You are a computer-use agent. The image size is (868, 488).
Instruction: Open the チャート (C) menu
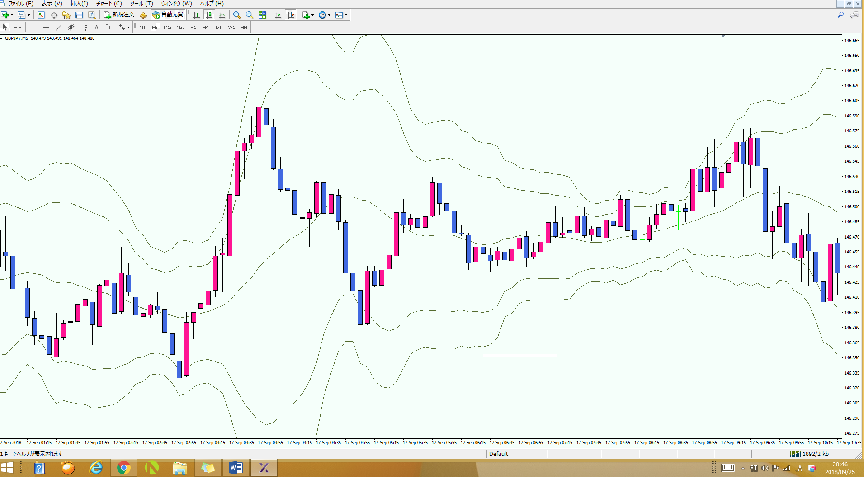(109, 4)
